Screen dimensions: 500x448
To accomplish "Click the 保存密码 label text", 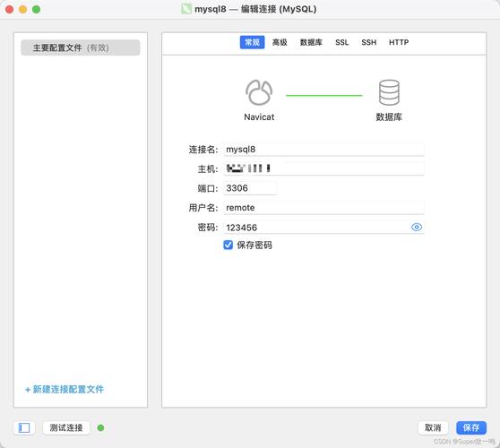I will tap(254, 245).
